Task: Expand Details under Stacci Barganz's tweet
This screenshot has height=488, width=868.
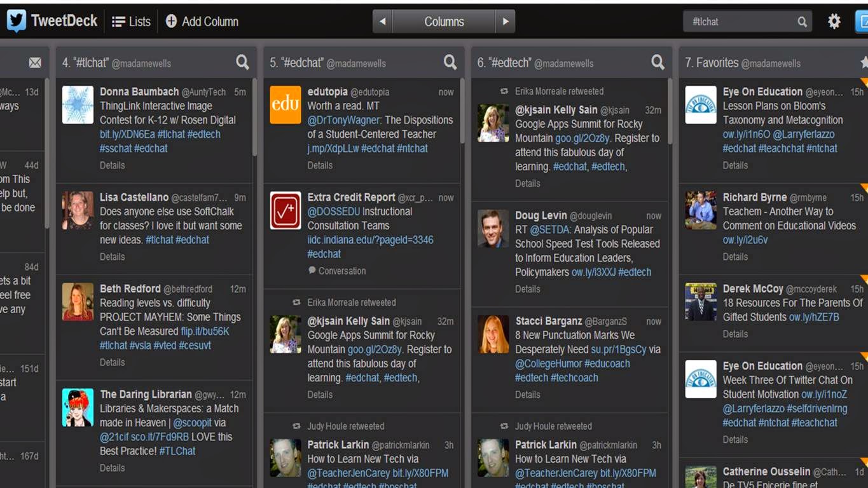Action: click(x=528, y=395)
